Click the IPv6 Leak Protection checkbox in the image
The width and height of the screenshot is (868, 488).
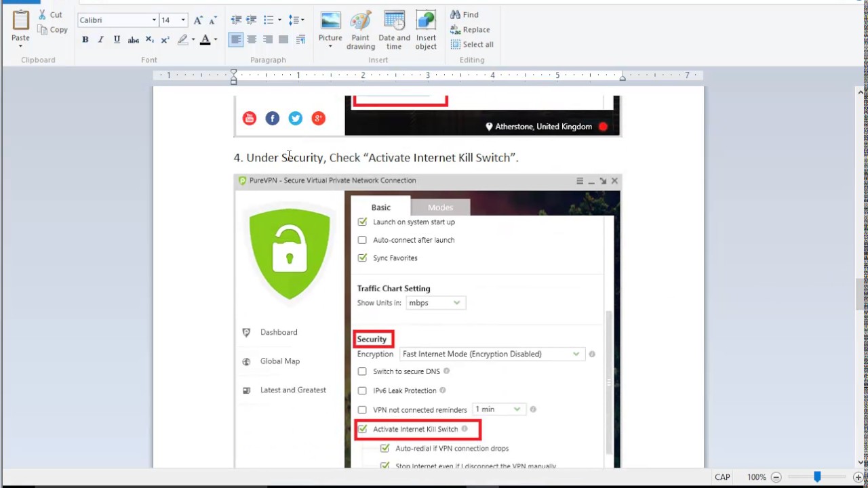362,390
